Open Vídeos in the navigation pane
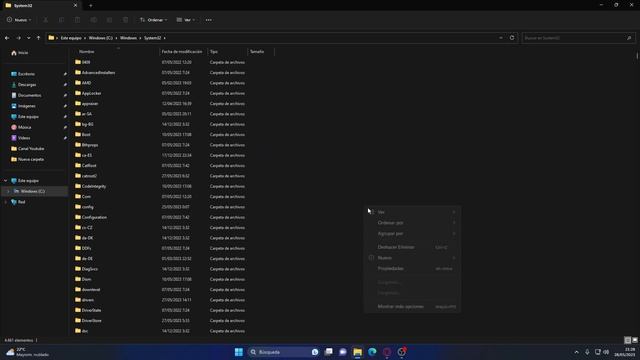Viewport: 640px width, 360px height. coord(24,138)
